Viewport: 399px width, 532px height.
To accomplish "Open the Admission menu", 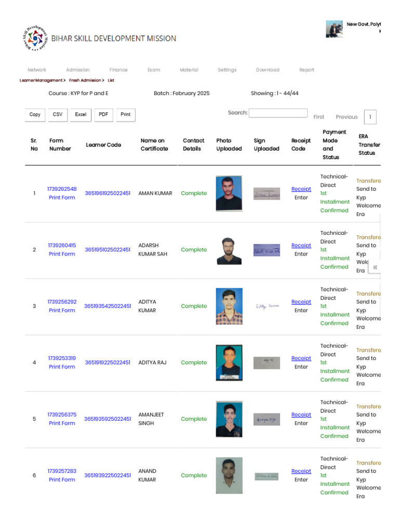I will pyautogui.click(x=78, y=70).
